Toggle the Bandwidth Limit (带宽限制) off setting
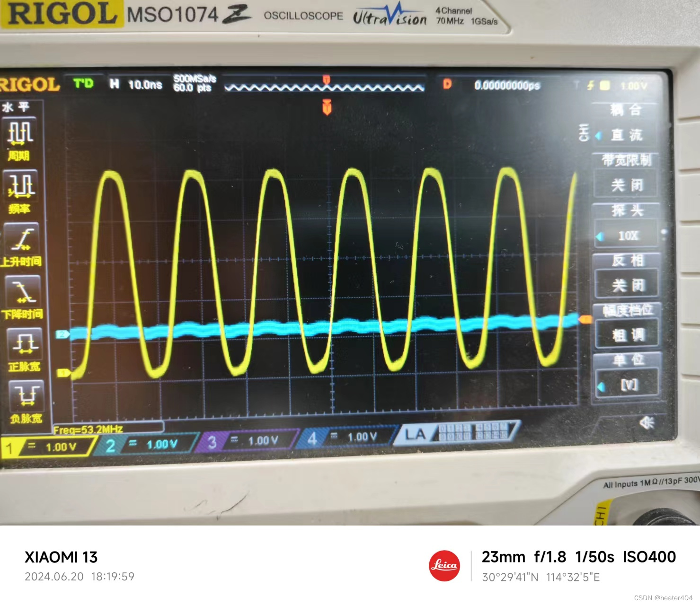 click(x=626, y=184)
